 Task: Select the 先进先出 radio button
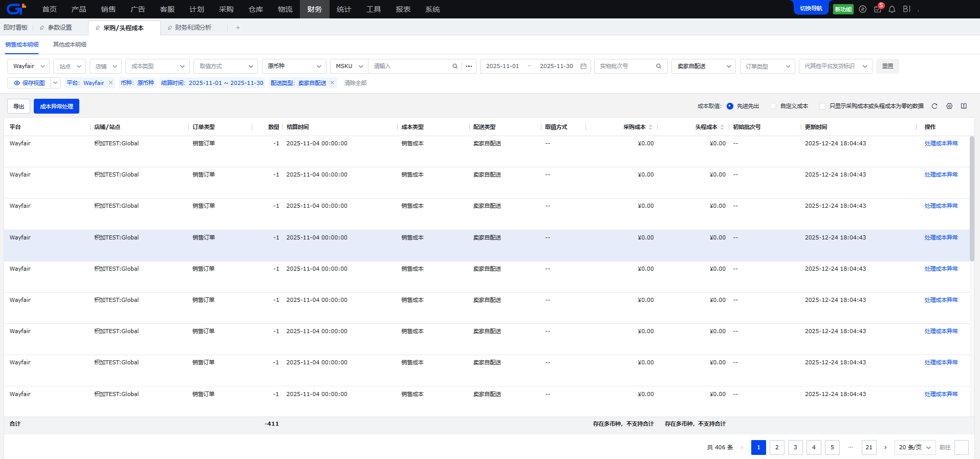point(730,106)
